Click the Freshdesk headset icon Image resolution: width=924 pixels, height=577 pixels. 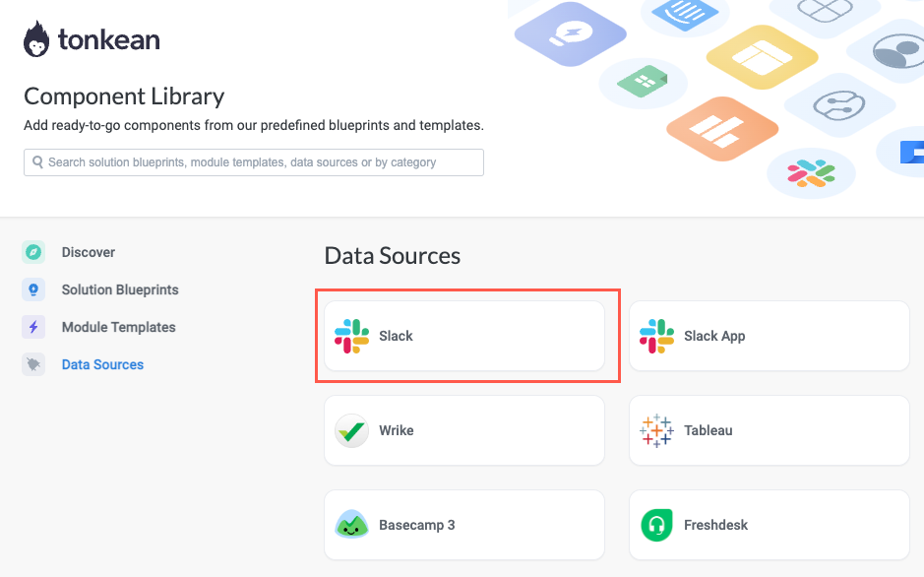[x=656, y=525]
